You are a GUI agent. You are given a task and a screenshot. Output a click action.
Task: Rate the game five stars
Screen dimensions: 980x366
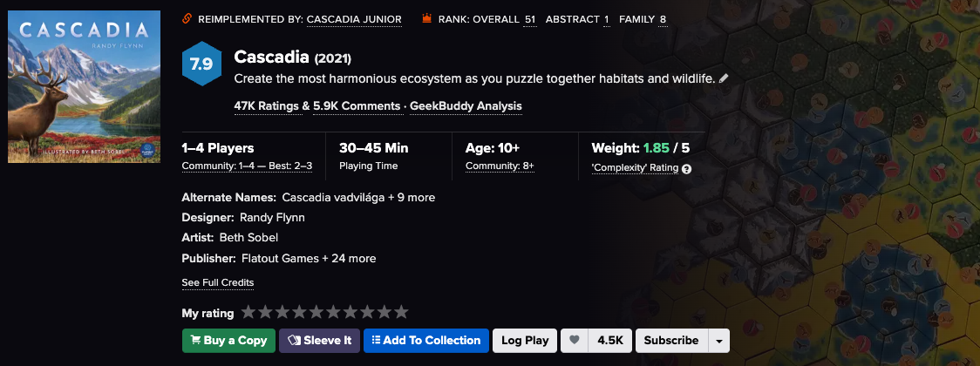(316, 312)
